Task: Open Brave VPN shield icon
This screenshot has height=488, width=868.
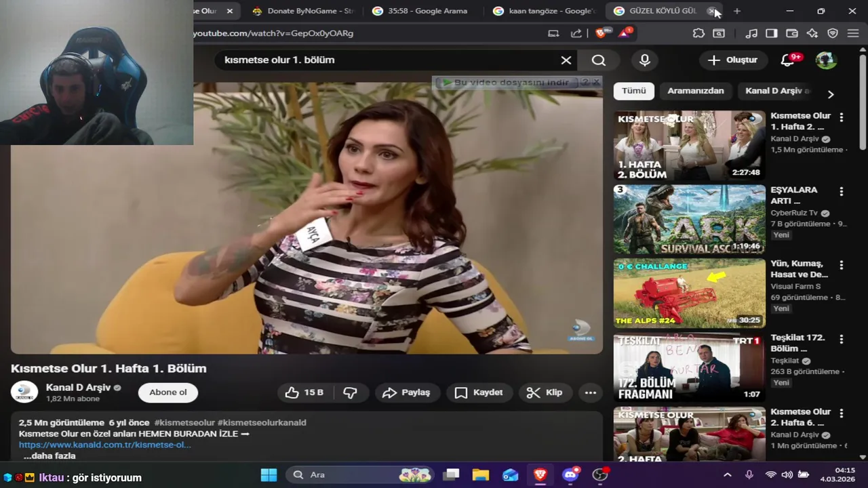Action: click(x=833, y=33)
